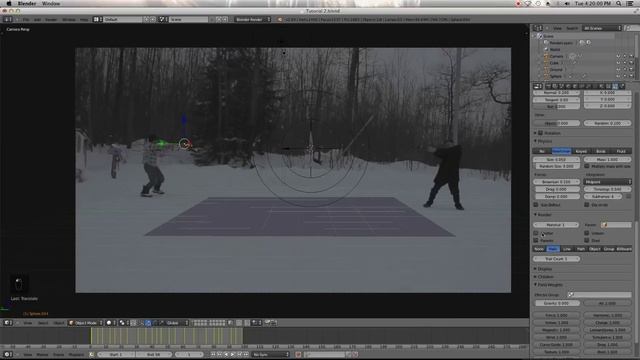
Task: Toggle visibility eye for Ground row
Action: pos(618,69)
